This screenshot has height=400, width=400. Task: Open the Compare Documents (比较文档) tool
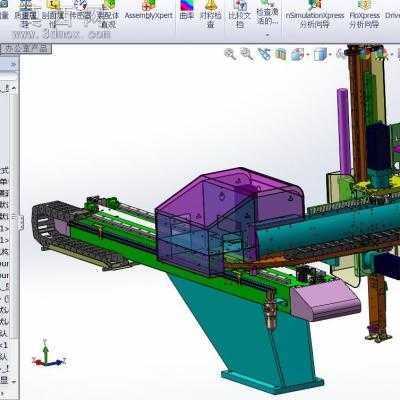click(240, 13)
